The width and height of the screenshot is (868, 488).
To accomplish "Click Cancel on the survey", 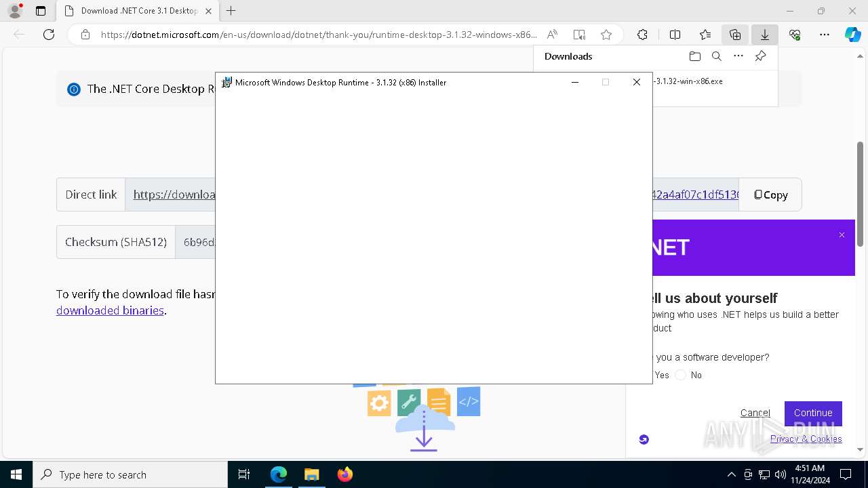I will point(755,413).
